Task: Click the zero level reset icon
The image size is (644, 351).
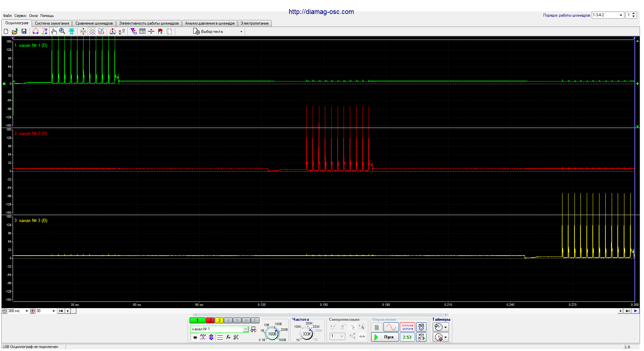Action: (x=122, y=31)
